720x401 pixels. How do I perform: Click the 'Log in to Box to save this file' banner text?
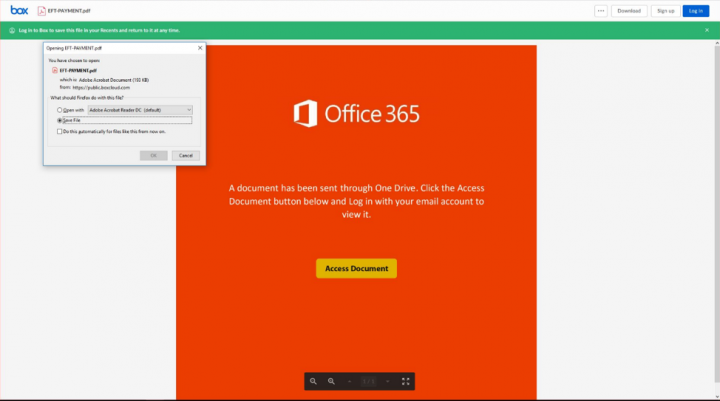coord(99,30)
